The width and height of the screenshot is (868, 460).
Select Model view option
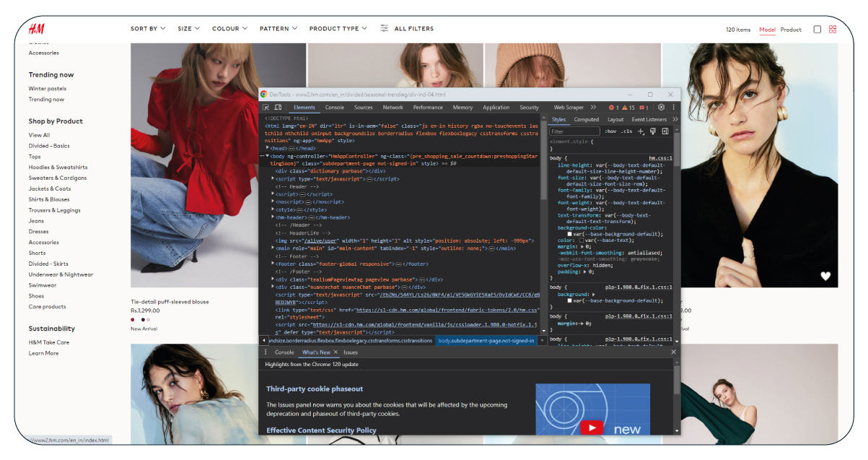767,30
